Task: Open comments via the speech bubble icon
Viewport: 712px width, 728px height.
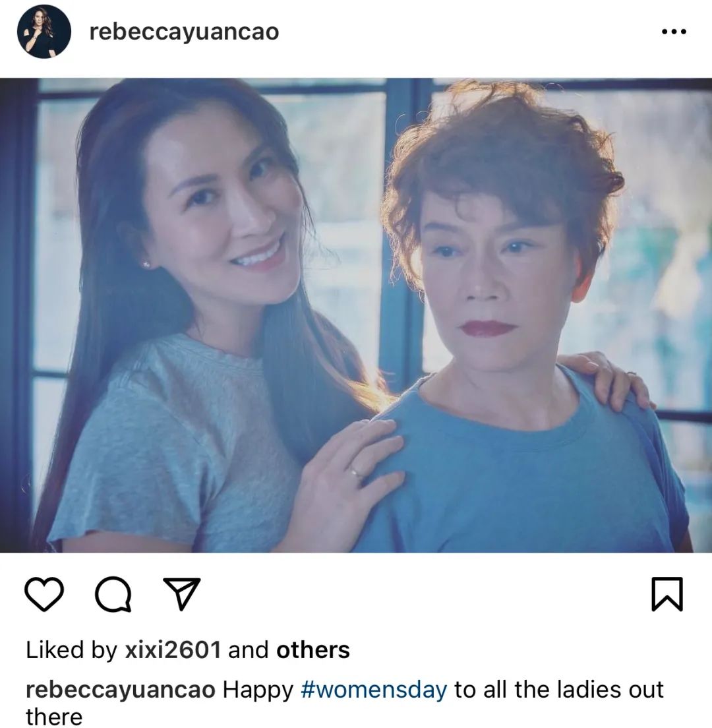Action: point(113,594)
